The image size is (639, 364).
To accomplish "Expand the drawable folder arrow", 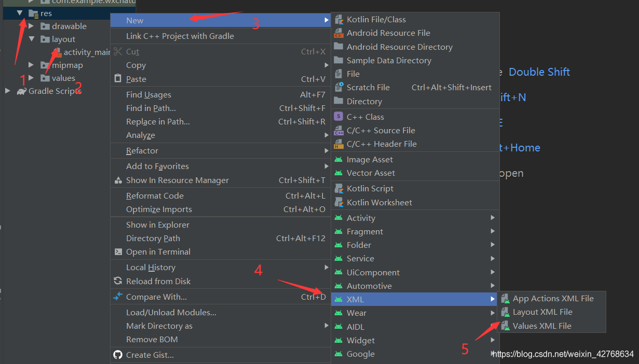I will (31, 26).
